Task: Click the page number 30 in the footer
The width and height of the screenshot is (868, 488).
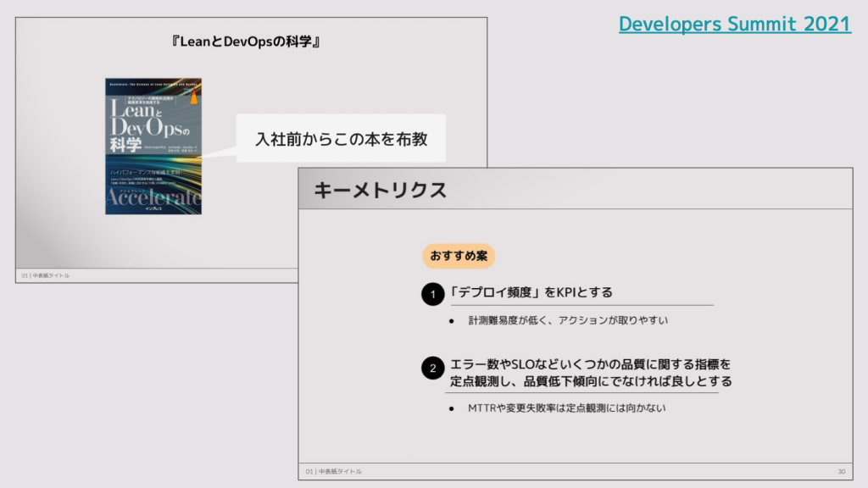Action: coord(841,471)
